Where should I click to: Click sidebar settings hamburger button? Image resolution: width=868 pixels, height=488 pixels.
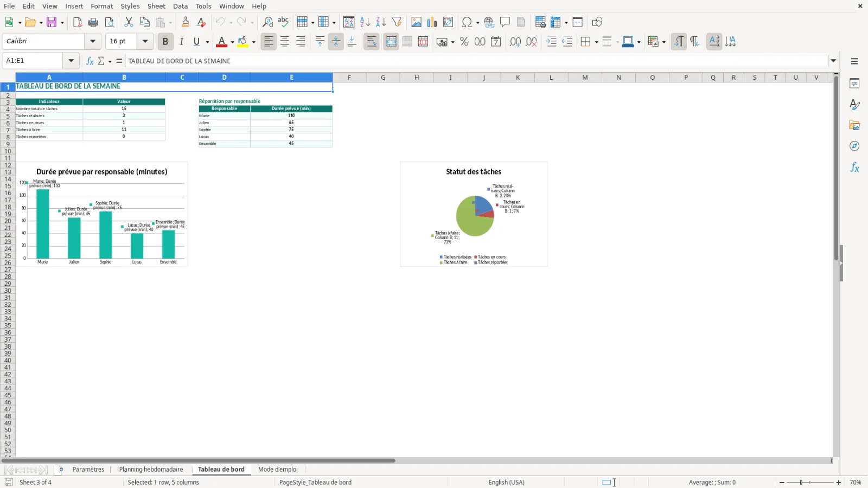pos(854,61)
